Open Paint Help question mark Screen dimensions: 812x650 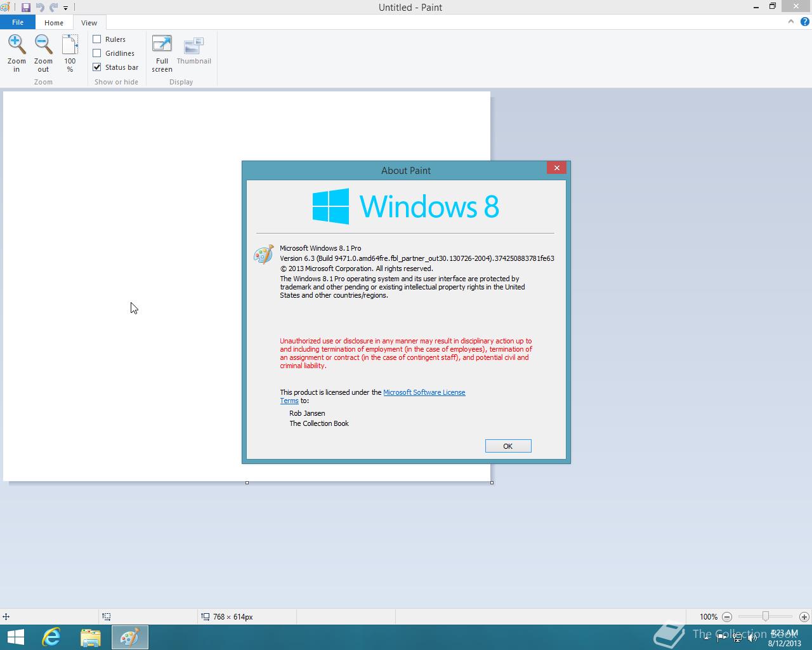point(804,22)
